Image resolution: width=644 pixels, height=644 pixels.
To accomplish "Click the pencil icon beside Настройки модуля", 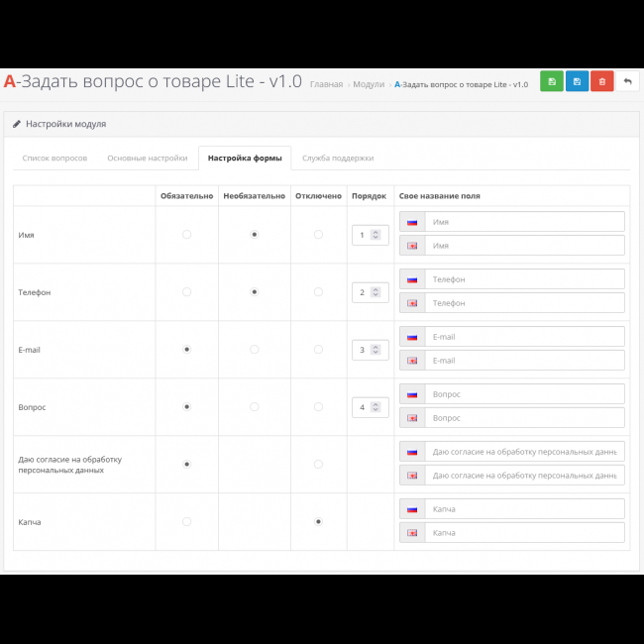I will pos(17,125).
